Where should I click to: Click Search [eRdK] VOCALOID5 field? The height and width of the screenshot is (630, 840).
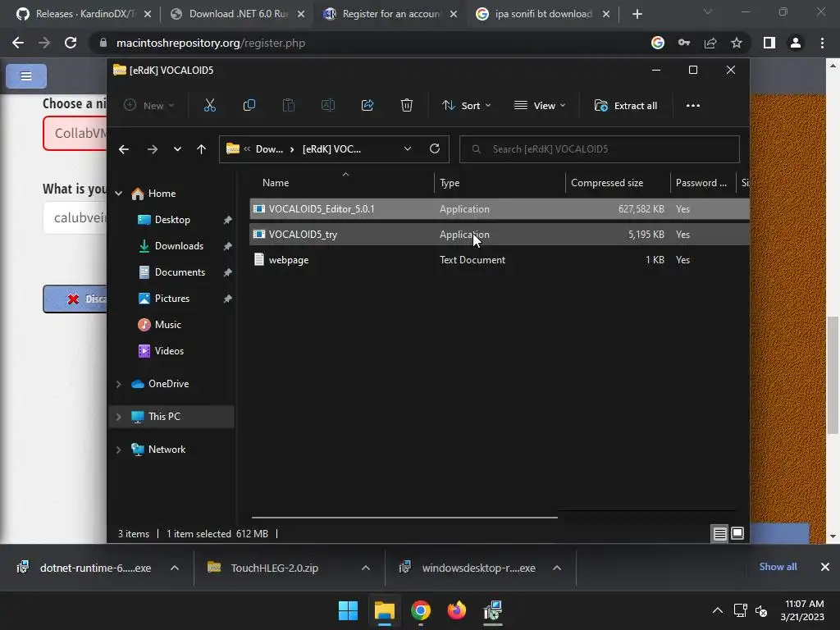[600, 149]
